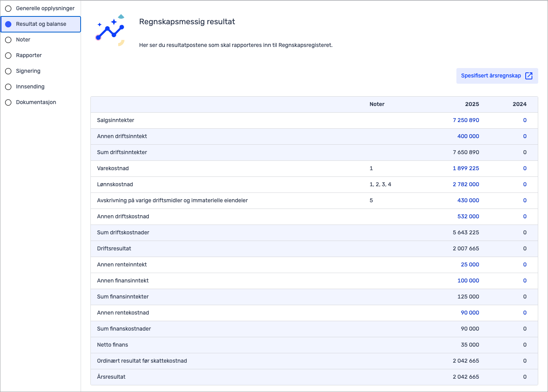Select the Generelle opplysninger step circle
548x392 pixels.
coord(8,9)
